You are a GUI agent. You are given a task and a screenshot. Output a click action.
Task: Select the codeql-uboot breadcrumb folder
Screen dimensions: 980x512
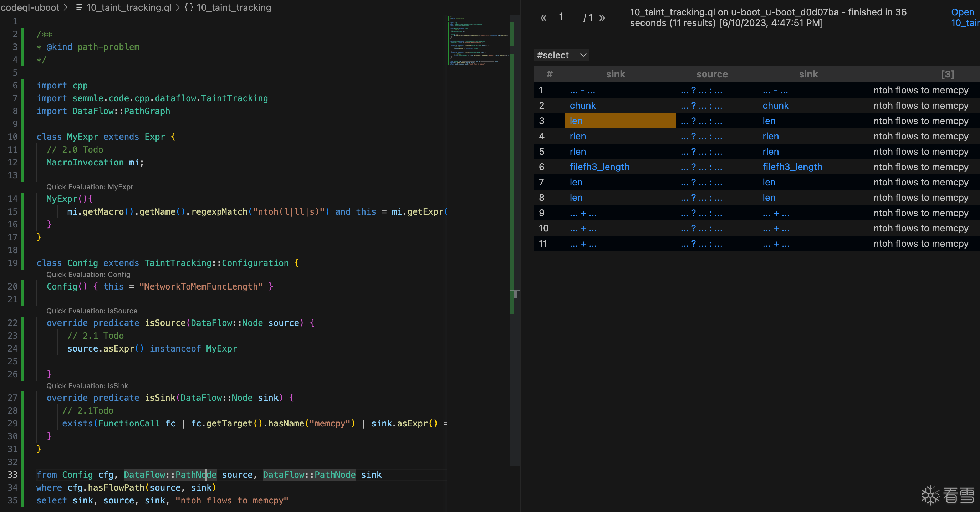pos(30,7)
